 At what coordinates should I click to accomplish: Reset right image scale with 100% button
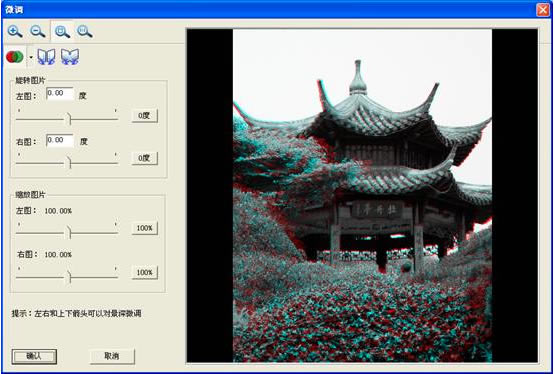[144, 273]
